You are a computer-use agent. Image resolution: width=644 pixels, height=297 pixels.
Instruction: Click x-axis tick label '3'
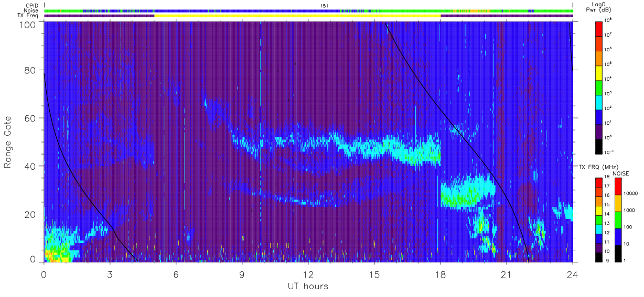click(x=110, y=274)
